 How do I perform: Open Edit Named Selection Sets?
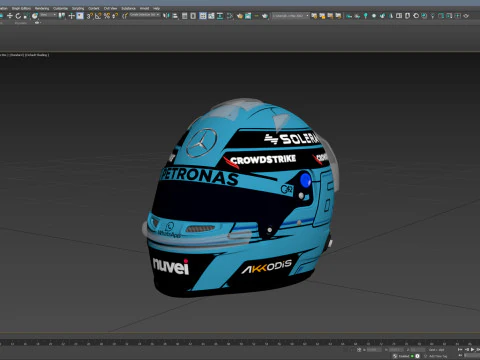tap(125, 16)
